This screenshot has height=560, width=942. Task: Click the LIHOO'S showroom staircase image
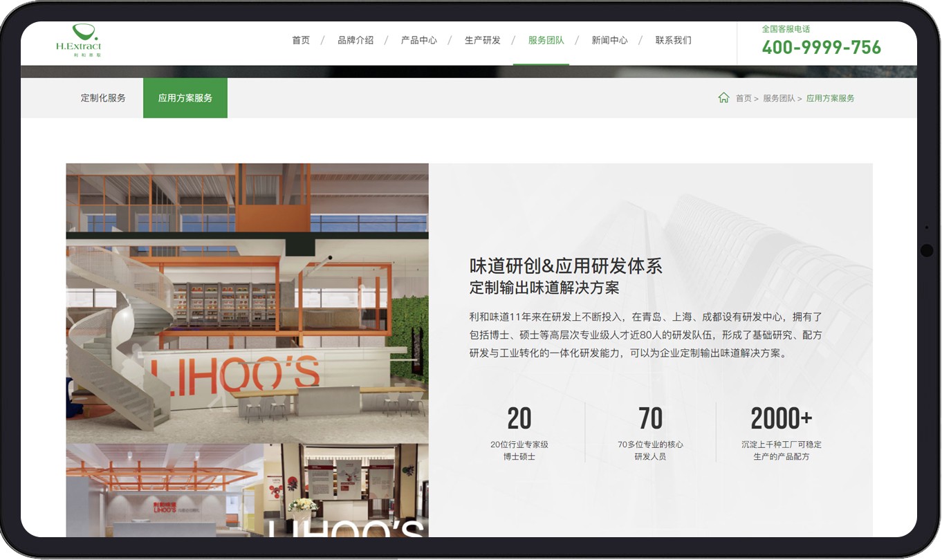point(247,303)
